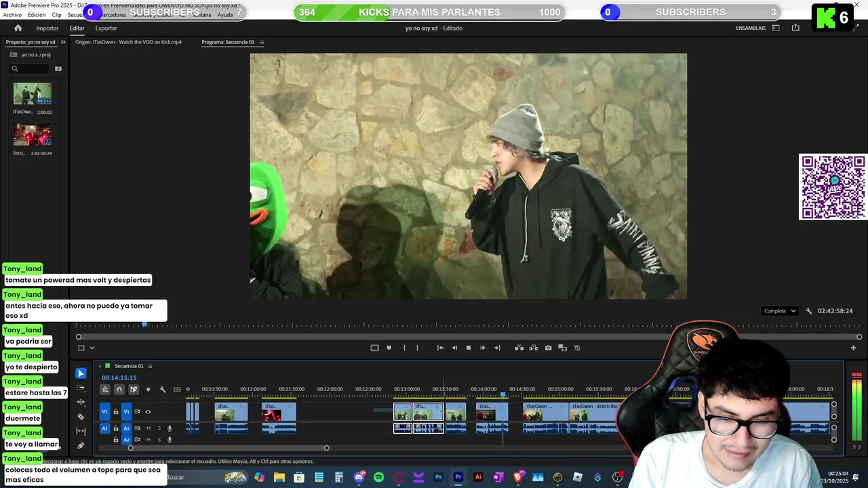
Task: Click the safe margins frame icon
Action: coord(374,348)
